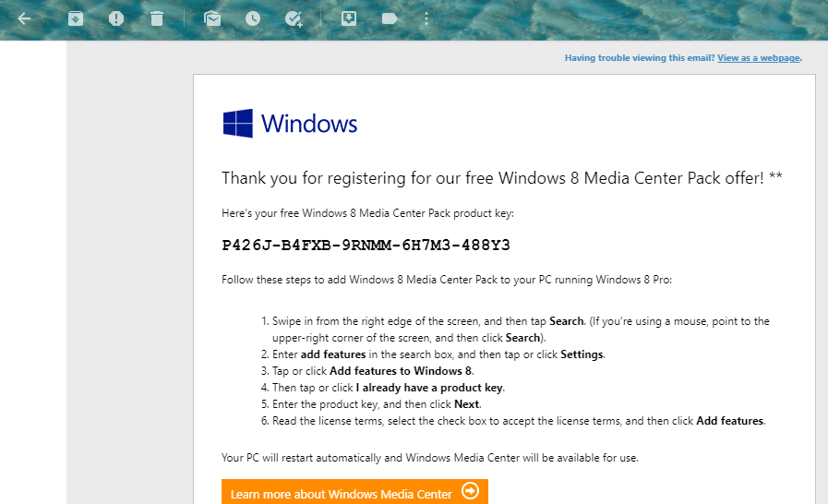Go back to inbox with back arrow

click(x=24, y=19)
